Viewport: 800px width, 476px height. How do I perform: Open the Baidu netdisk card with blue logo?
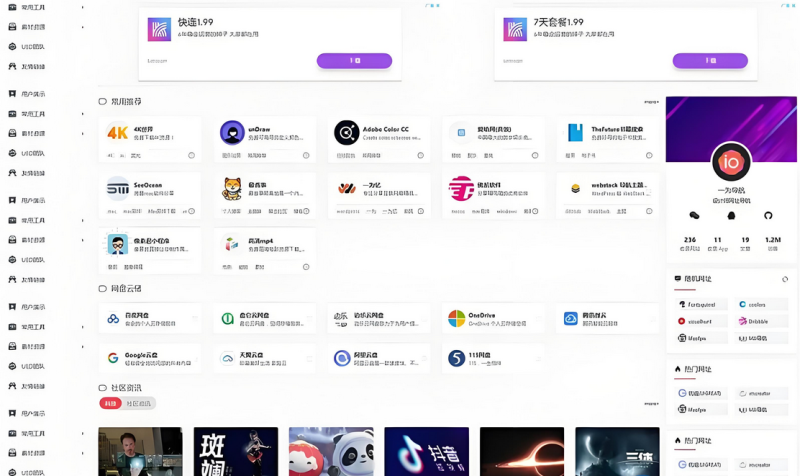pos(149,318)
